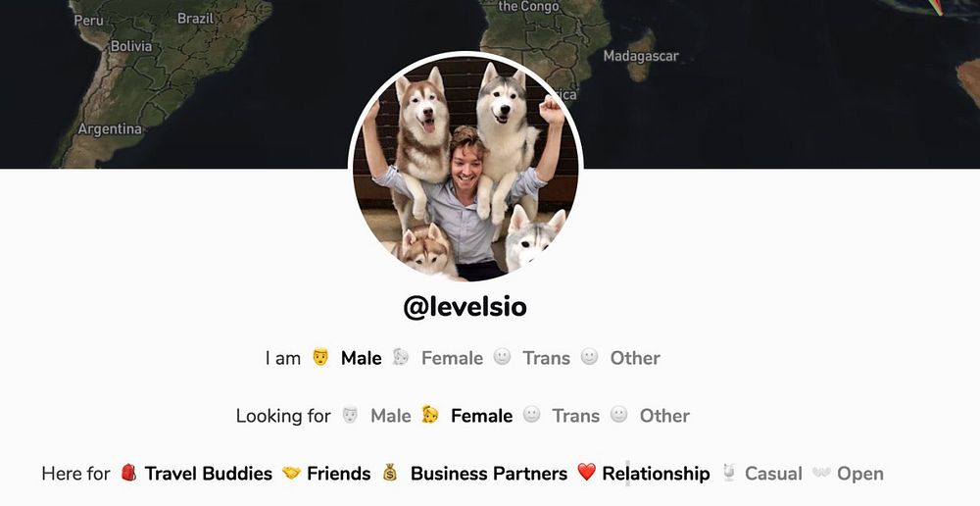Image resolution: width=980 pixels, height=506 pixels.
Task: Select Trans in the "I am" row
Action: 546,358
